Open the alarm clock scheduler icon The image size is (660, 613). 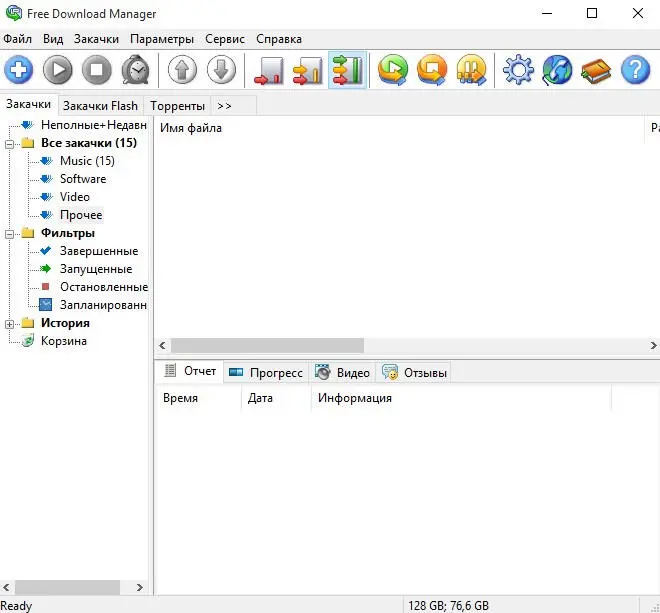click(136, 70)
